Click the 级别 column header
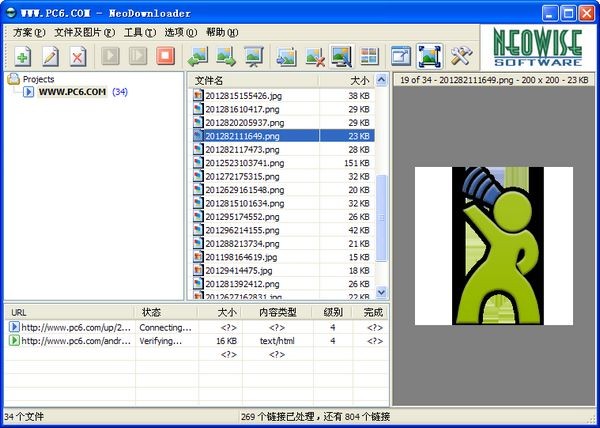 coord(333,312)
